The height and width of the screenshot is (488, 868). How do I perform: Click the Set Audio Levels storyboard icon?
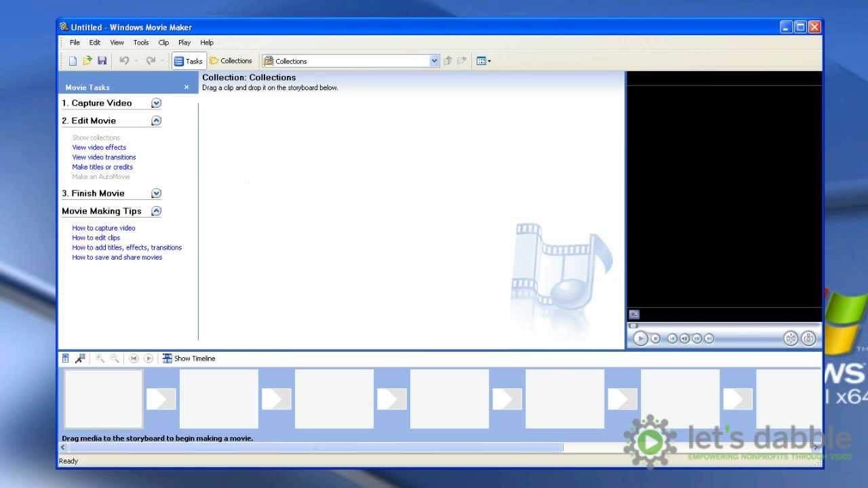[66, 359]
